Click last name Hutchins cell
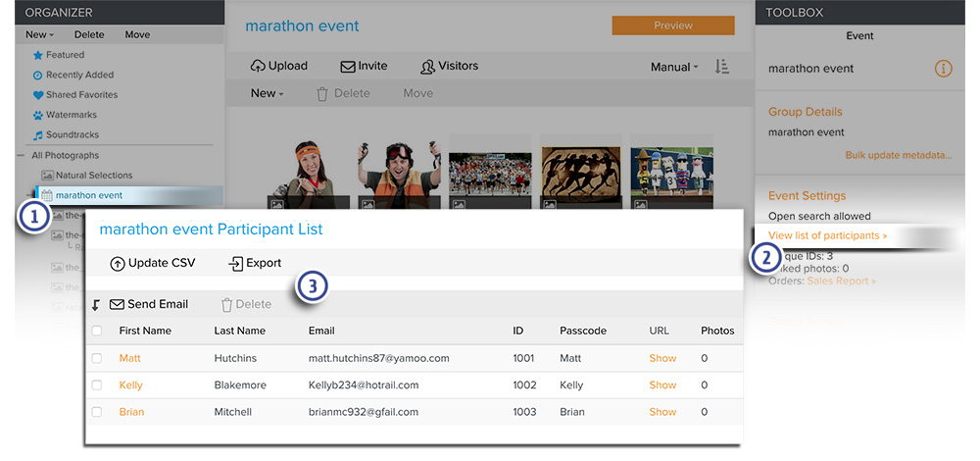The height and width of the screenshot is (461, 980). tap(235, 358)
